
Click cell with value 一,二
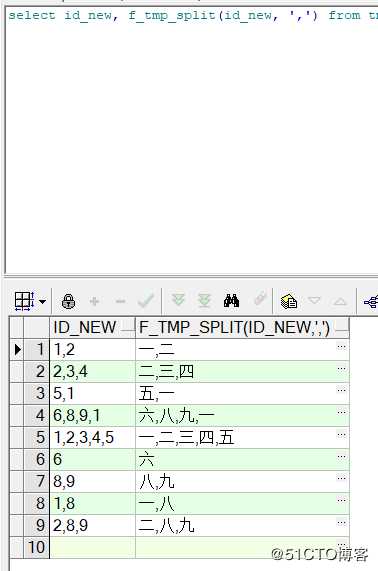(x=242, y=350)
